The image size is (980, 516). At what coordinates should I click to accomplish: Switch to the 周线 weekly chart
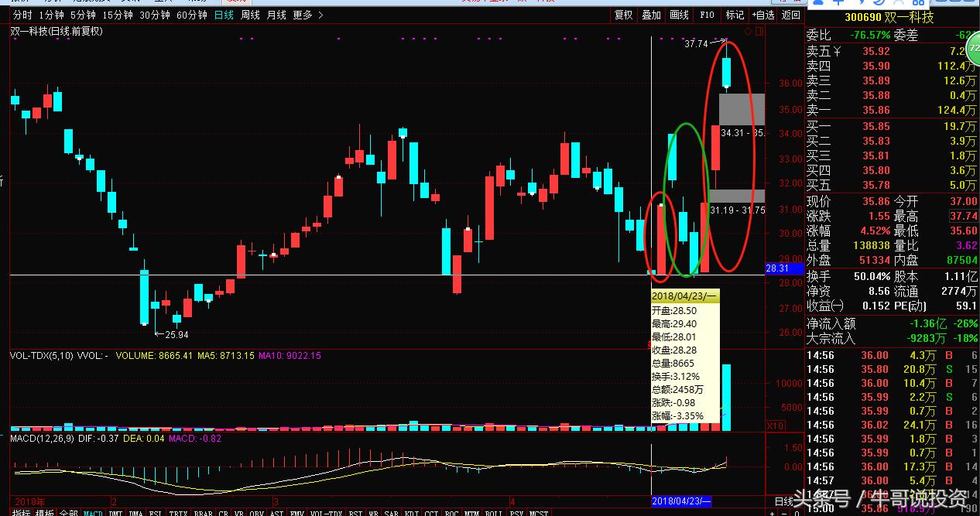(x=250, y=15)
